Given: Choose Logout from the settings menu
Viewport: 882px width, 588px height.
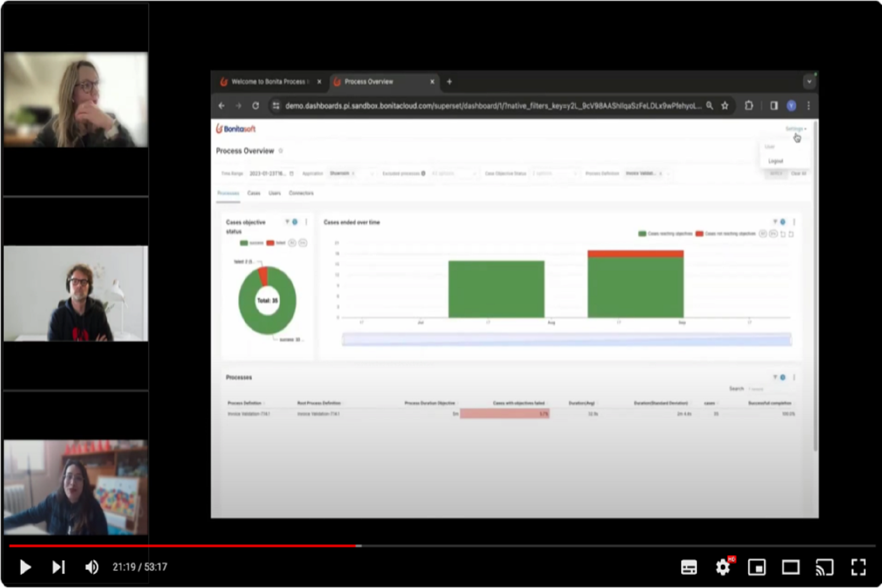Looking at the screenshot, I should point(775,161).
